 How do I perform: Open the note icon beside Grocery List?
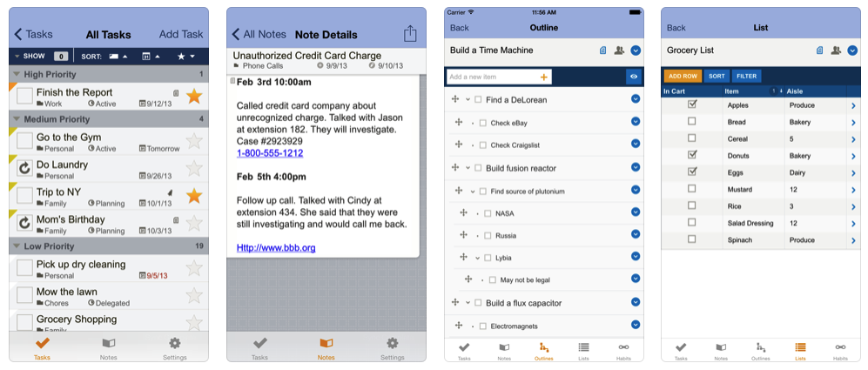click(x=820, y=50)
